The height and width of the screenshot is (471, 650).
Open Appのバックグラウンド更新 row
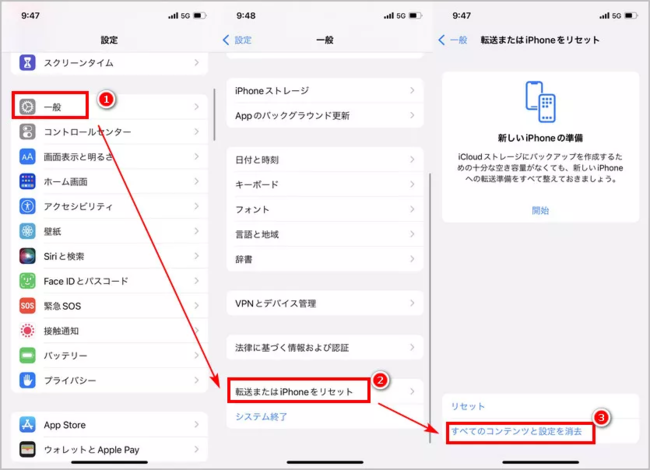tap(325, 115)
